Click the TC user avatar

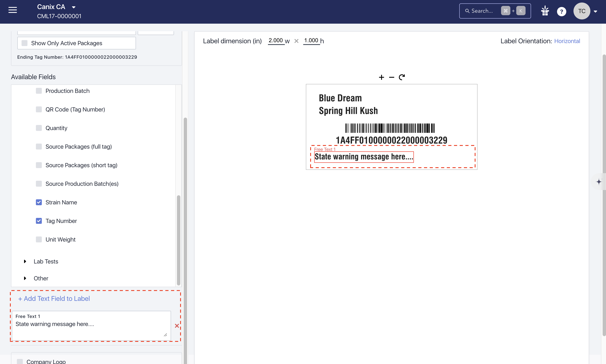[x=582, y=11]
